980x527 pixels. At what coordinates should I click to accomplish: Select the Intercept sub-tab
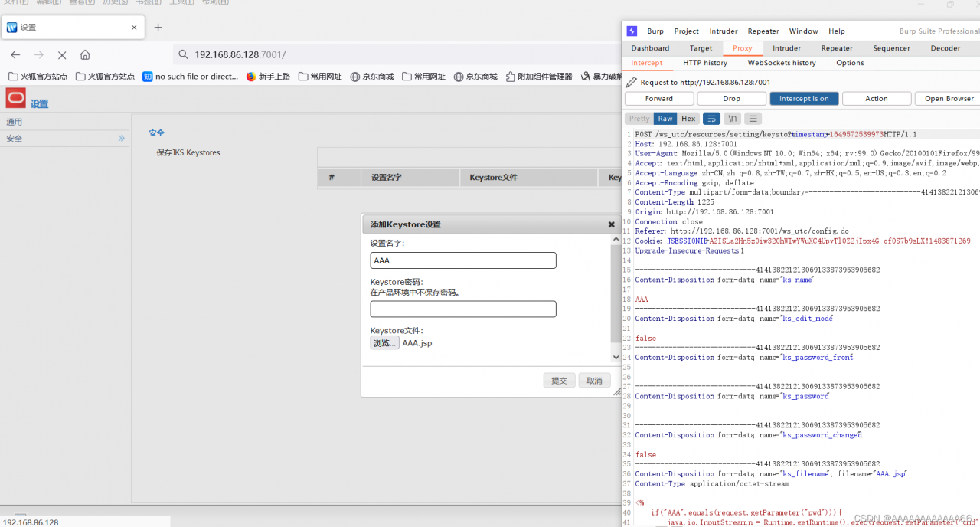[x=647, y=63]
